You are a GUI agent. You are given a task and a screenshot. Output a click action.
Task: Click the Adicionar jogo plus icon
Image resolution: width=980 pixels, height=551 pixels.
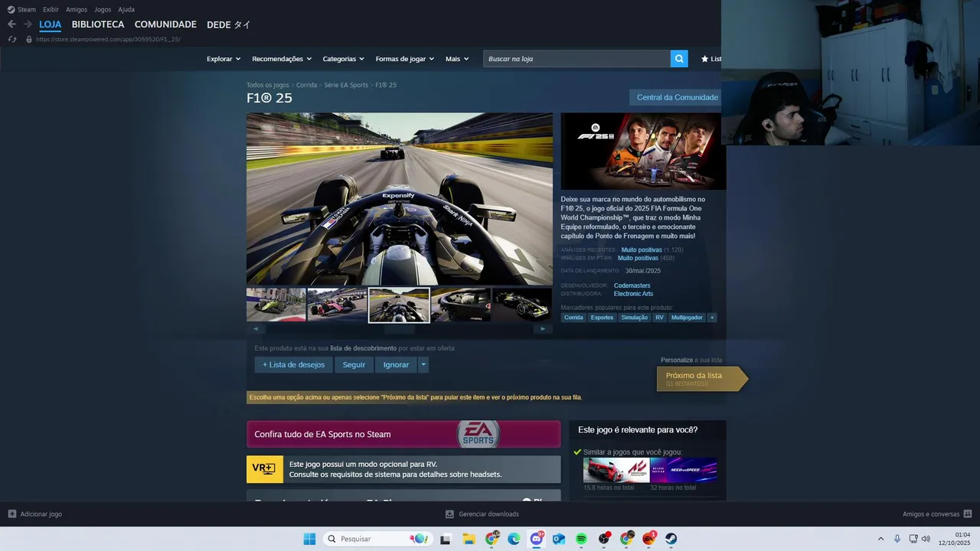[x=12, y=514]
